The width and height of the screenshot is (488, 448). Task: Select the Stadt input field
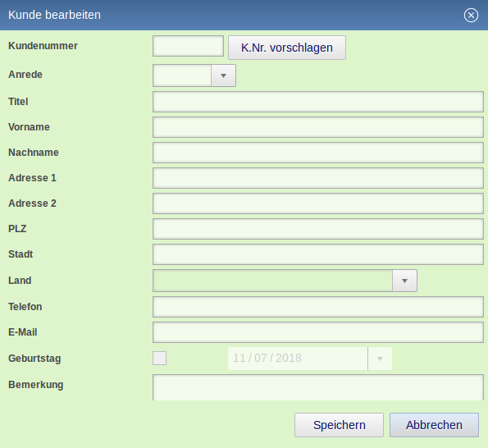click(x=318, y=254)
